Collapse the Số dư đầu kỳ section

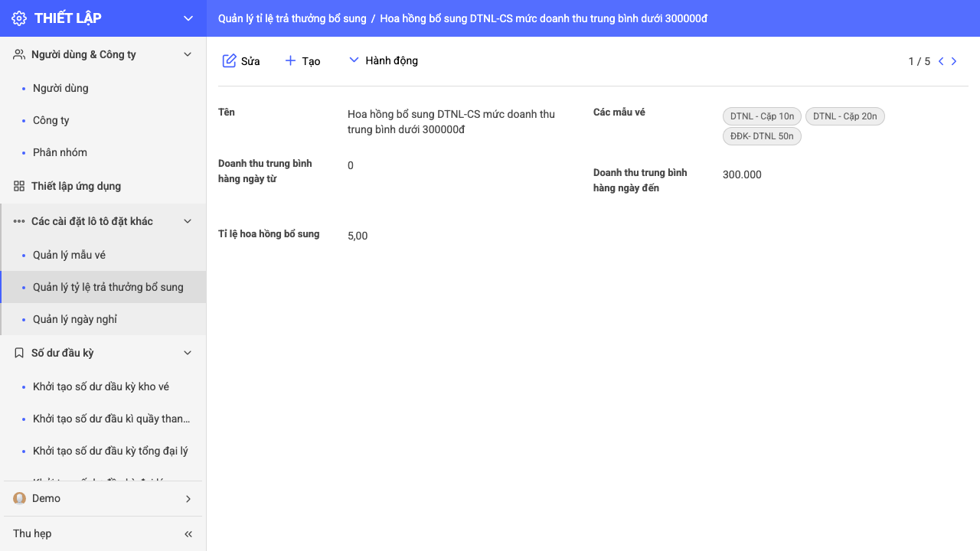(x=188, y=353)
